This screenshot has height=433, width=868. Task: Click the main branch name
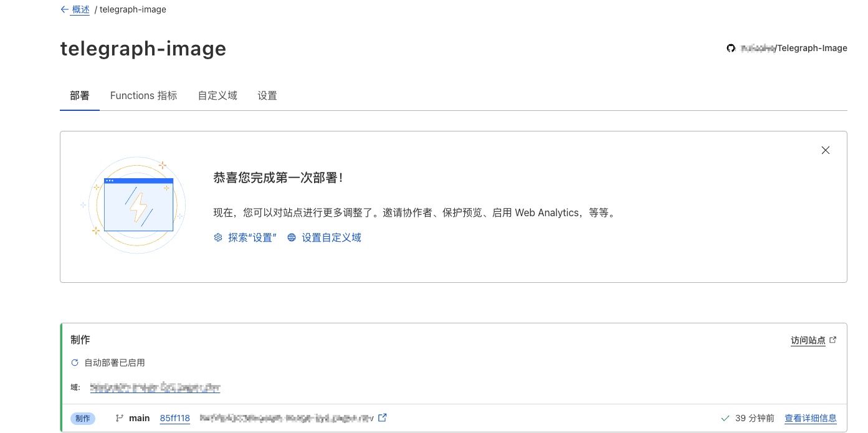coord(140,418)
